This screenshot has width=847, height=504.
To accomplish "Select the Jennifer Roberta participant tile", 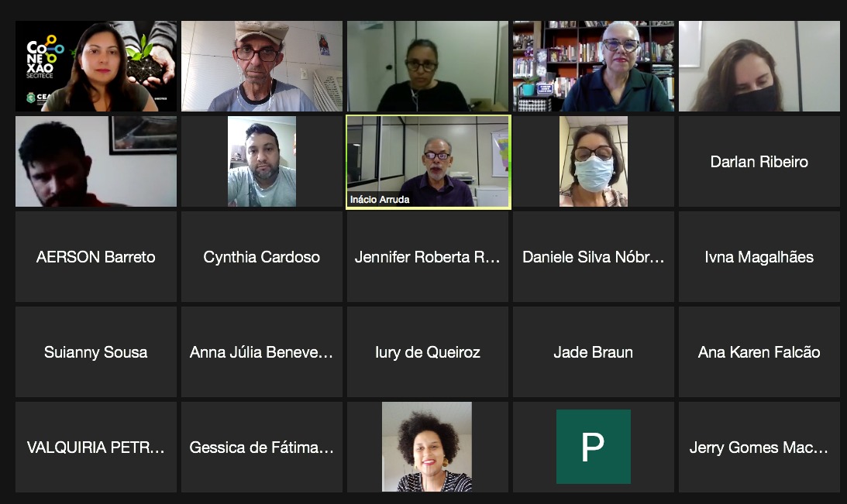I will (428, 257).
